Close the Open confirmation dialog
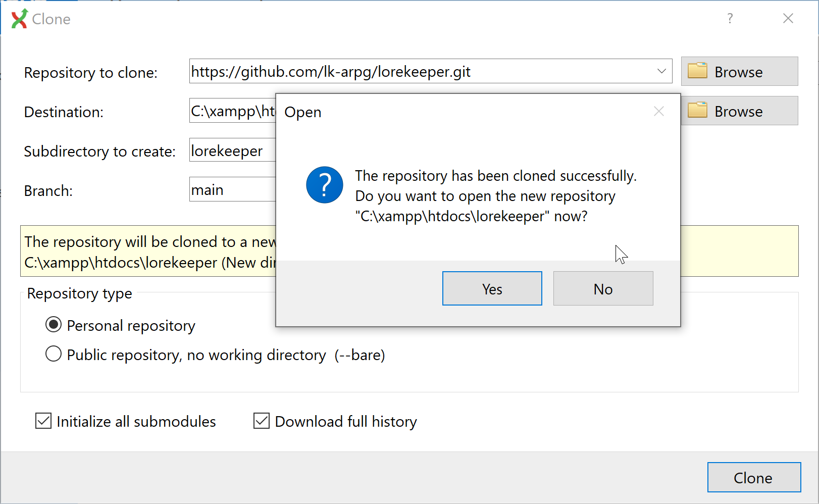819x504 pixels. tap(658, 112)
